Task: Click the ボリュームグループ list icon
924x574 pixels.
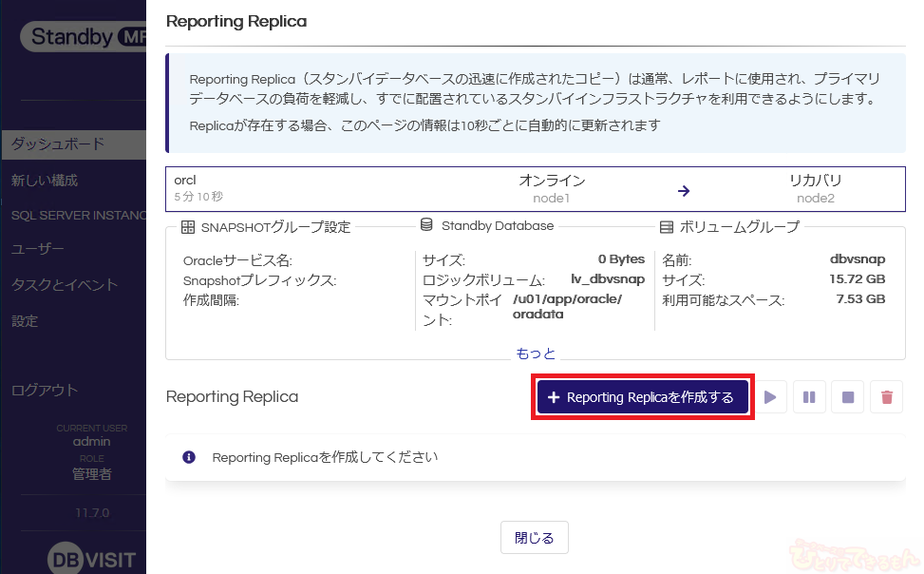Action: coord(667,227)
